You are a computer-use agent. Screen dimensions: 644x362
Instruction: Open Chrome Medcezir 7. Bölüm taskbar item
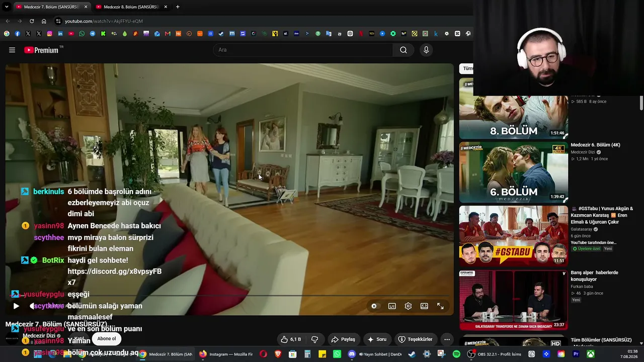click(x=166, y=354)
